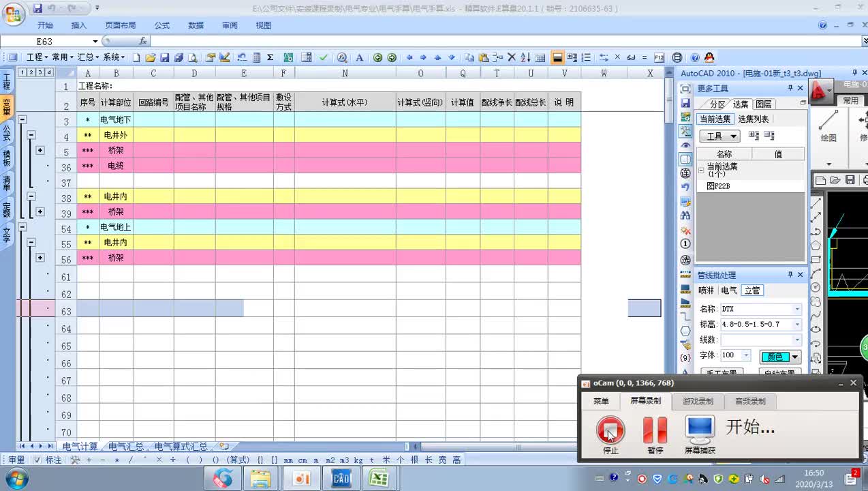Image resolution: width=868 pixels, height=491 pixels.
Task: Click the calculator icon in the toolbar
Action: [256, 58]
